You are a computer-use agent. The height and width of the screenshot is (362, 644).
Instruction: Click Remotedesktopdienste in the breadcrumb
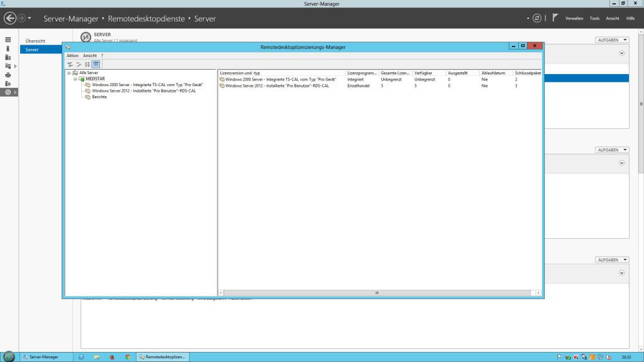pyautogui.click(x=146, y=18)
